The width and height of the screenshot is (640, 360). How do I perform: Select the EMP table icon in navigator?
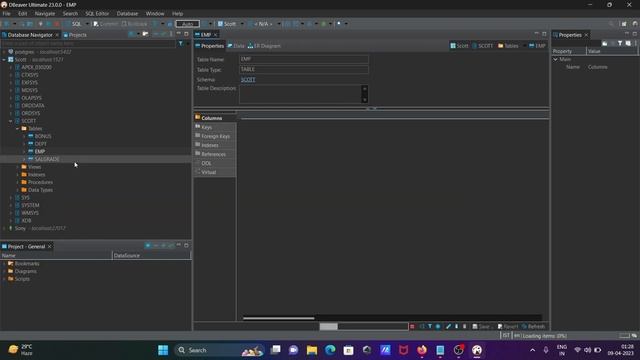point(31,151)
